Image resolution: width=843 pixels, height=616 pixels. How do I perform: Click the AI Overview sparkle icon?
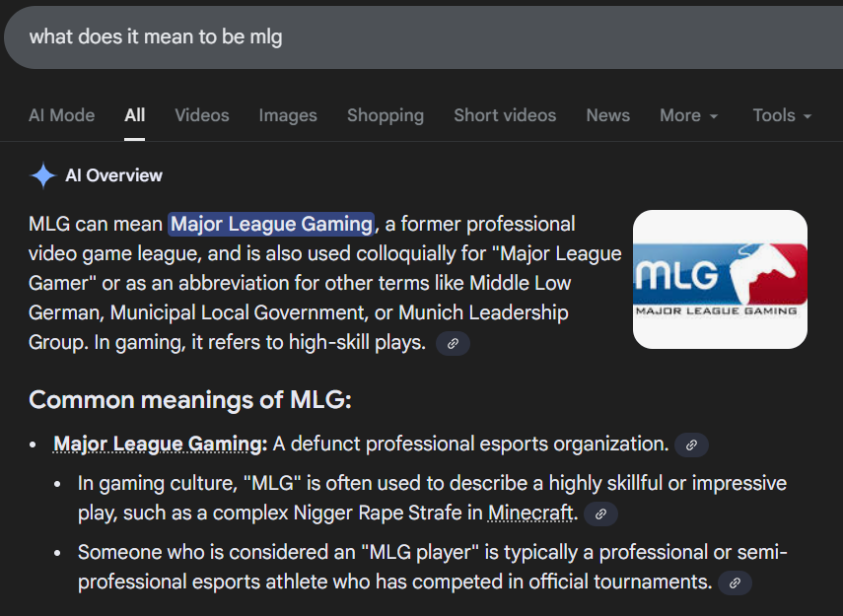pyautogui.click(x=43, y=175)
